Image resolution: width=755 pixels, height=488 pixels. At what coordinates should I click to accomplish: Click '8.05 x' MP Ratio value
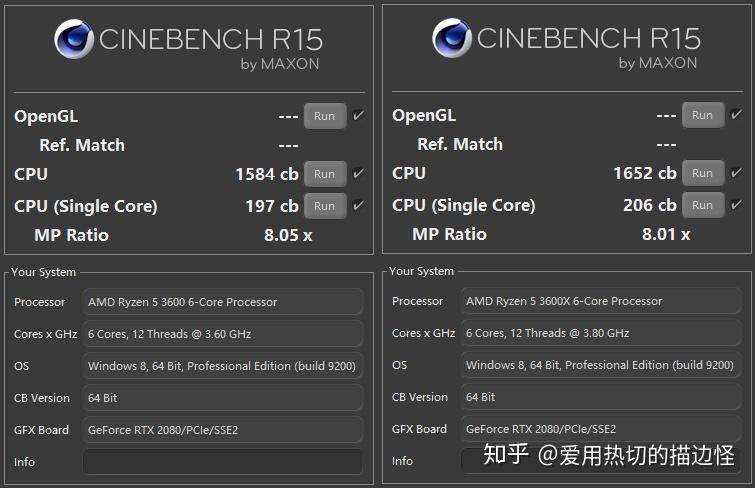click(x=288, y=235)
